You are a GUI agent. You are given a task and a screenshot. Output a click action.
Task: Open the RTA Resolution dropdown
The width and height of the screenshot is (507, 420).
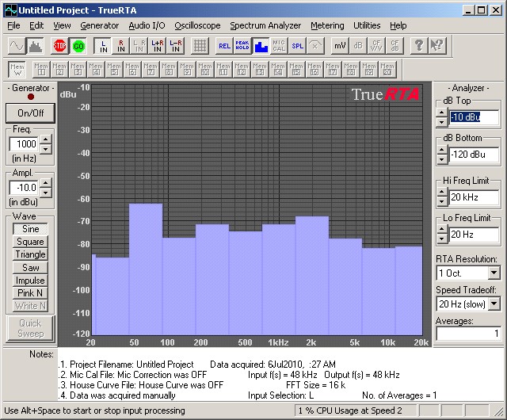494,273
